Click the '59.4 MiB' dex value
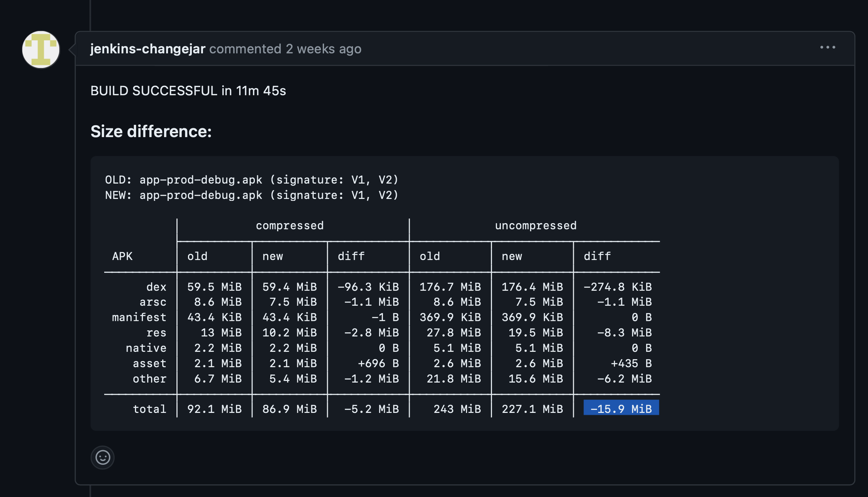 289,287
